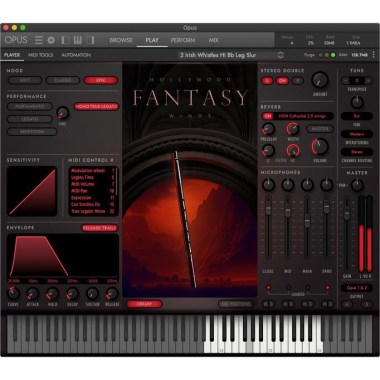
Task: Open the three-dot options menu
Action: [373, 55]
